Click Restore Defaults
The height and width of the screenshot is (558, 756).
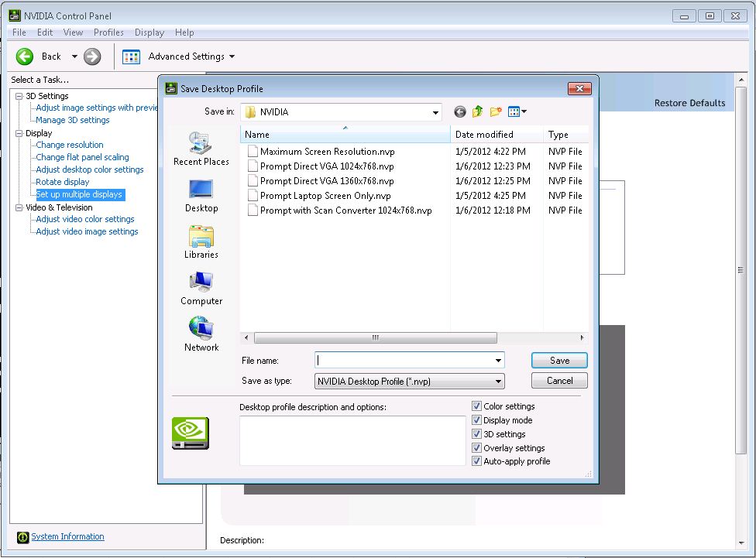(x=689, y=103)
